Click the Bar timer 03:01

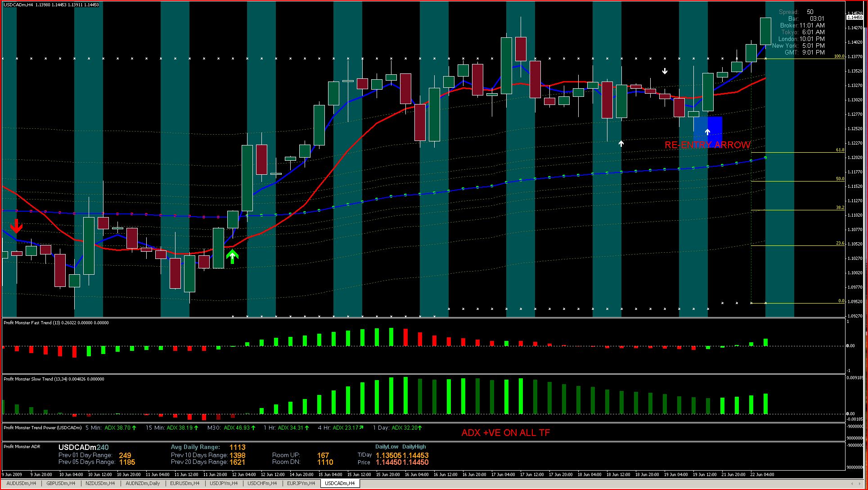coord(817,19)
